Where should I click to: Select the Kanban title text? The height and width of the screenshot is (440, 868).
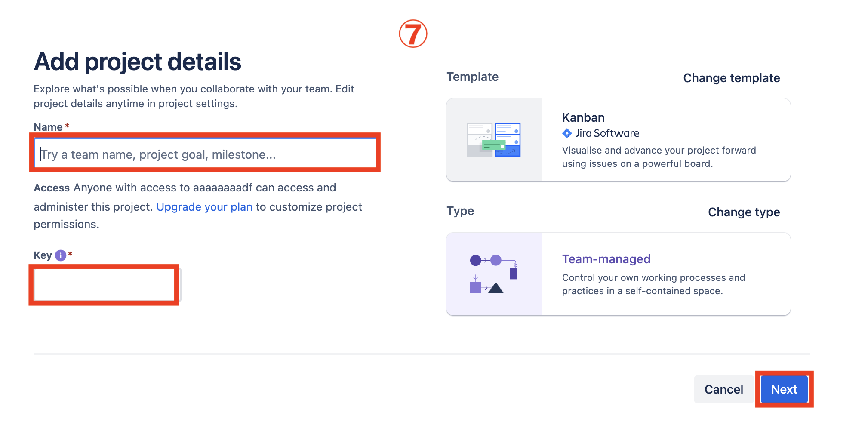[x=583, y=117]
